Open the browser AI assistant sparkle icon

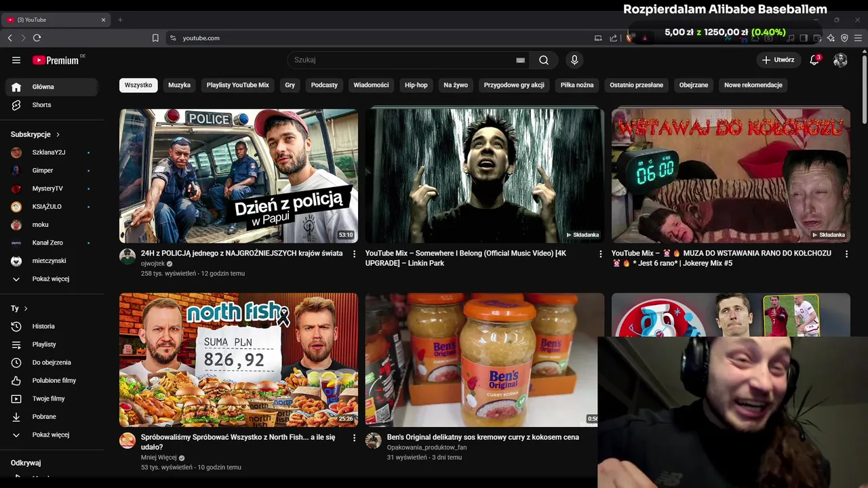(x=831, y=38)
